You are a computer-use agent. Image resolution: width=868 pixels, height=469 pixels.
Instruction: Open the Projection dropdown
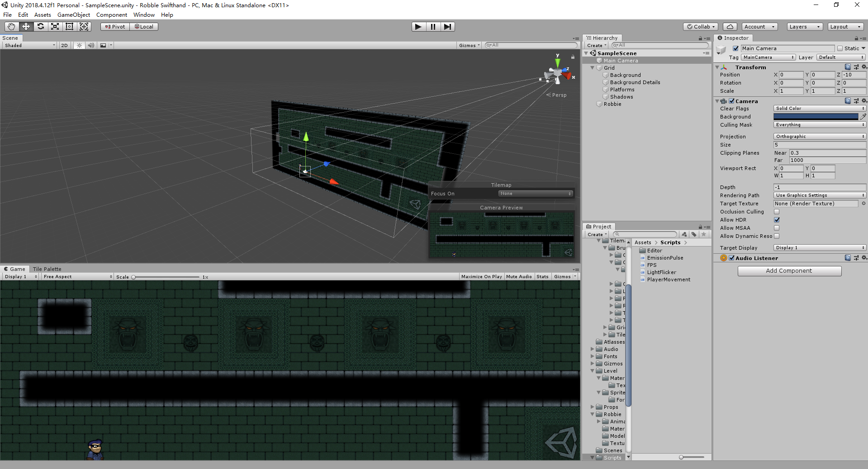tap(820, 137)
